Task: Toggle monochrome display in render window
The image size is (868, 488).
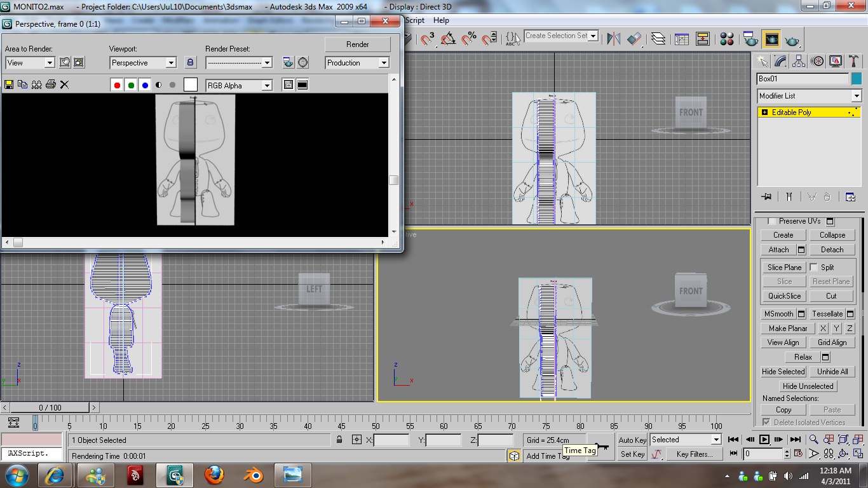Action: point(172,85)
